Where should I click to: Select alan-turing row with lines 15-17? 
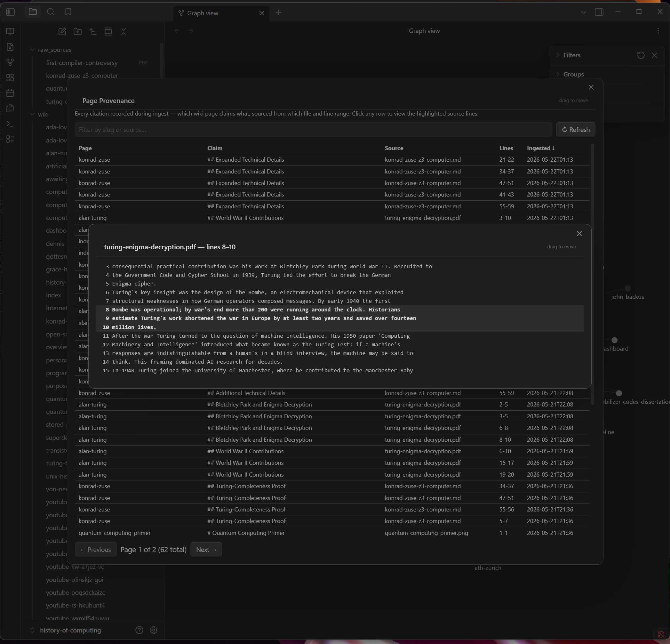[x=332, y=463]
